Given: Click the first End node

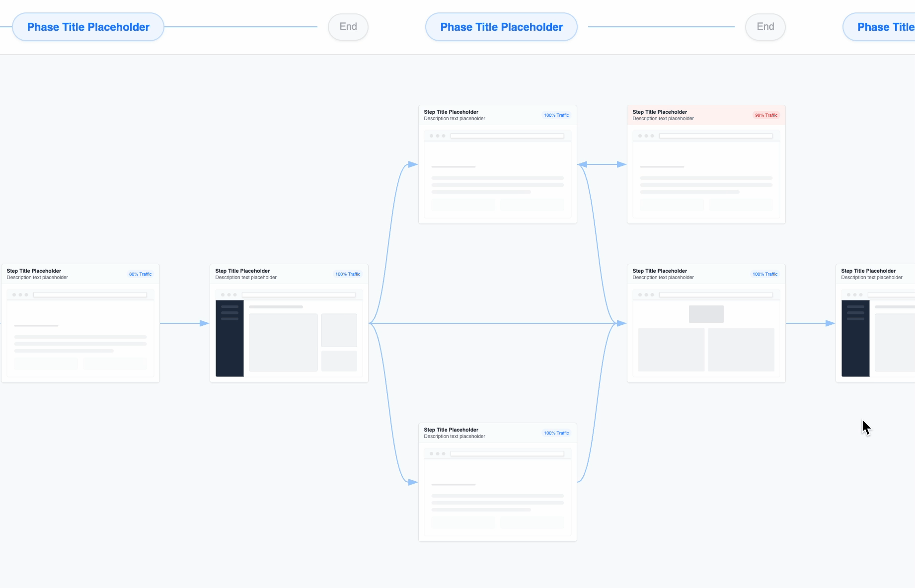Looking at the screenshot, I should pyautogui.click(x=348, y=26).
